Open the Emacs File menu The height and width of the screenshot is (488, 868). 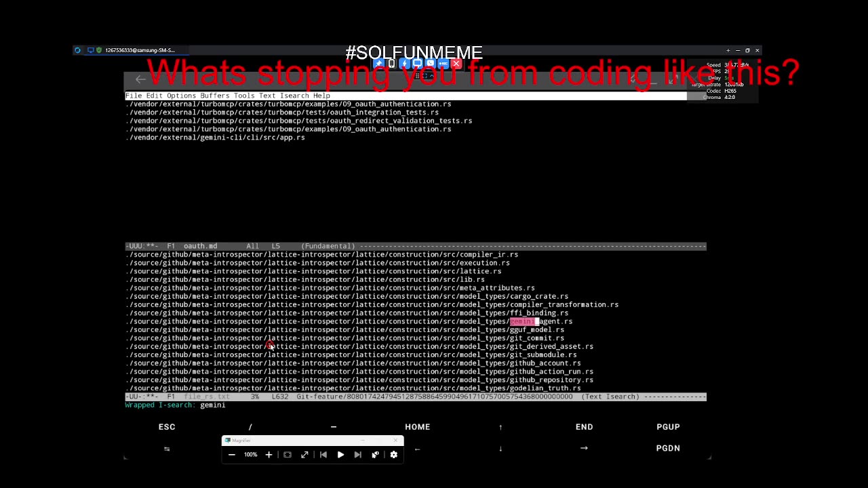(x=134, y=96)
